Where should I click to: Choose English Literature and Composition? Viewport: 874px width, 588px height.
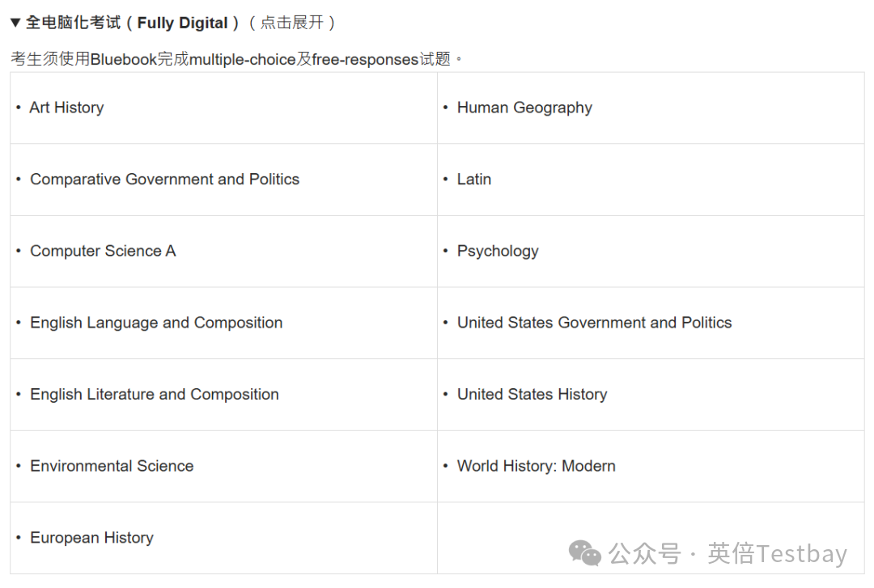pyautogui.click(x=155, y=395)
